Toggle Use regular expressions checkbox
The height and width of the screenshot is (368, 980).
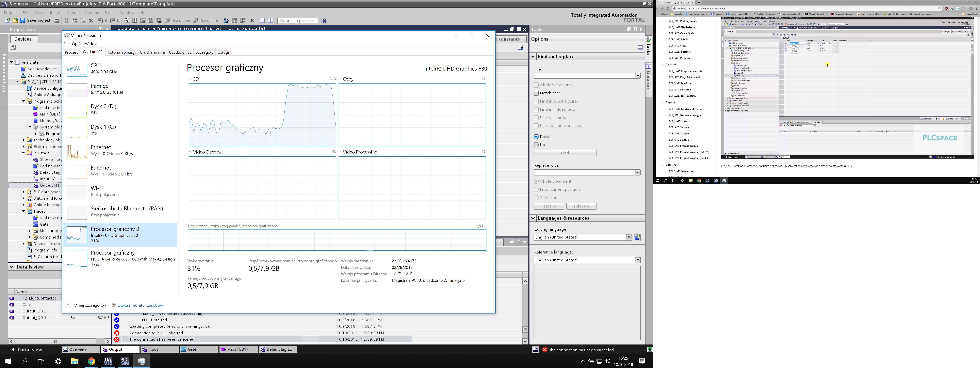click(x=536, y=126)
